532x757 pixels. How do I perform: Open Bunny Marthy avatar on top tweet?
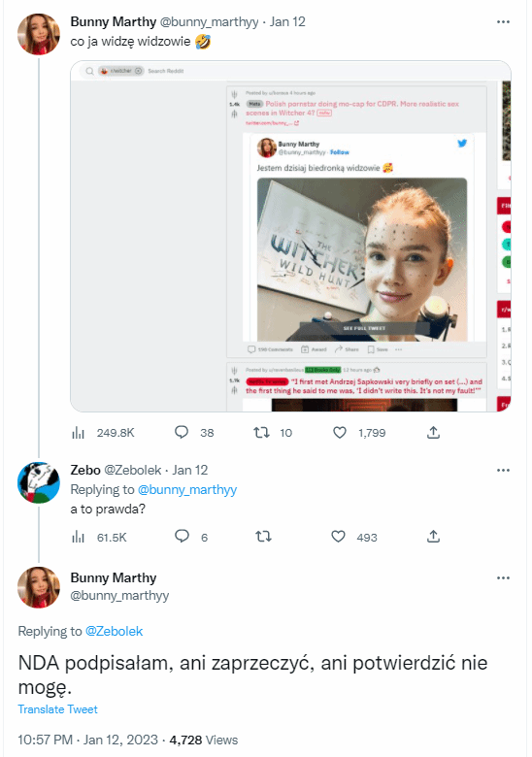click(x=39, y=34)
